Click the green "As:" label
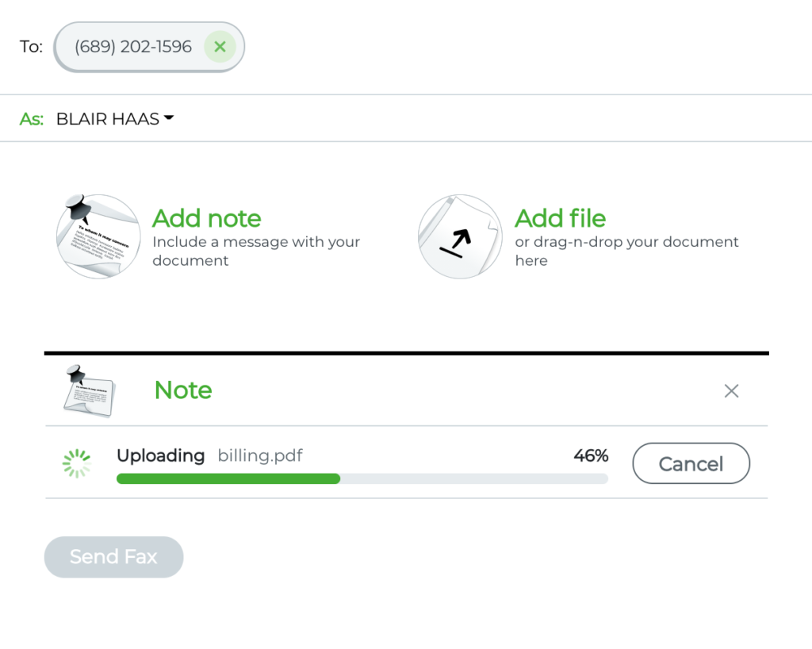812x649 pixels. tap(32, 119)
